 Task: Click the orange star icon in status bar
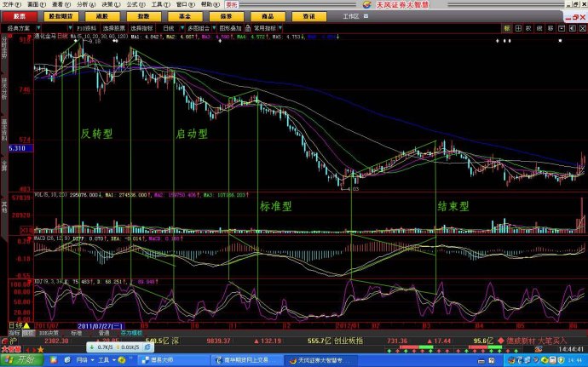[41, 349]
